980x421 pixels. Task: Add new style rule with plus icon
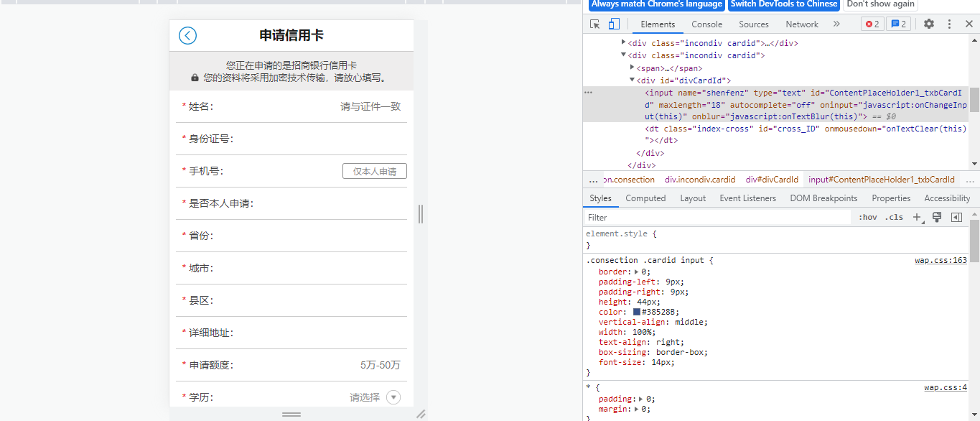pos(917,217)
